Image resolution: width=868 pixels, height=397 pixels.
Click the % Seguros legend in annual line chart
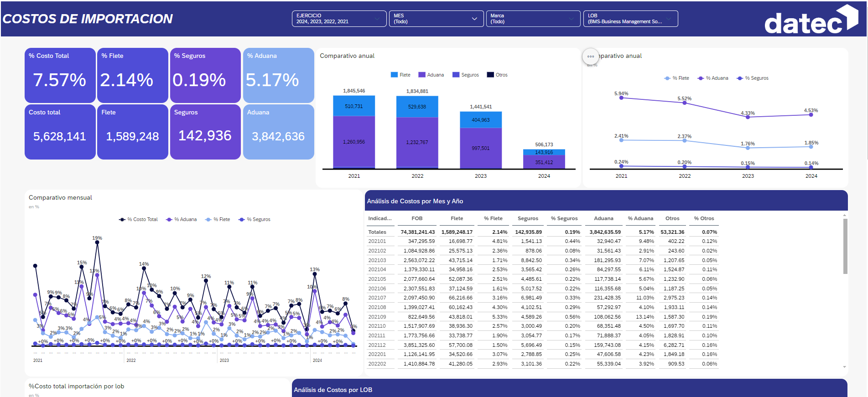pyautogui.click(x=752, y=78)
